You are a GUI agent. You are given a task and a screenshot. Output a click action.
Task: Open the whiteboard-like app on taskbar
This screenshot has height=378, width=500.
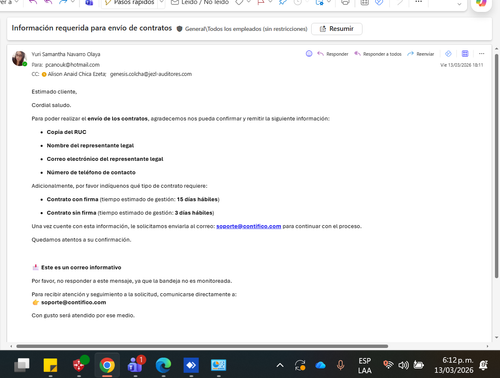click(x=219, y=365)
